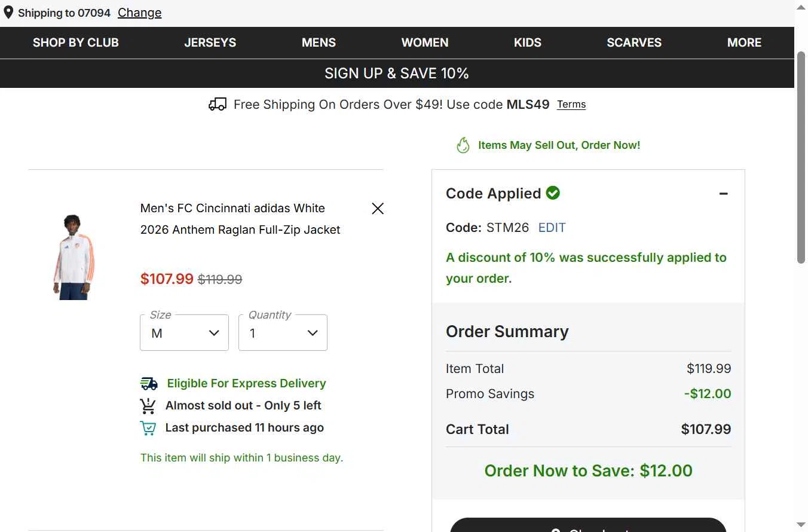This screenshot has height=532, width=808.
Task: Click the green checkmark beside Code Applied
Action: tap(553, 192)
